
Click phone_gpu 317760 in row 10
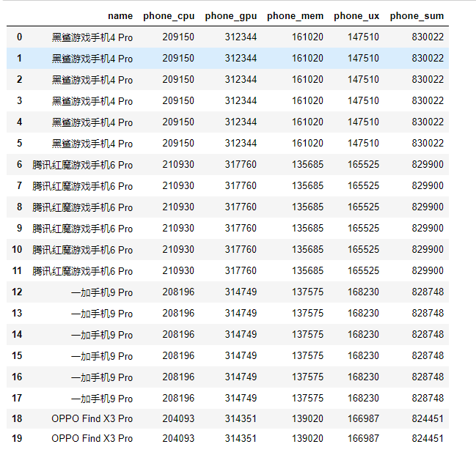[241, 249]
